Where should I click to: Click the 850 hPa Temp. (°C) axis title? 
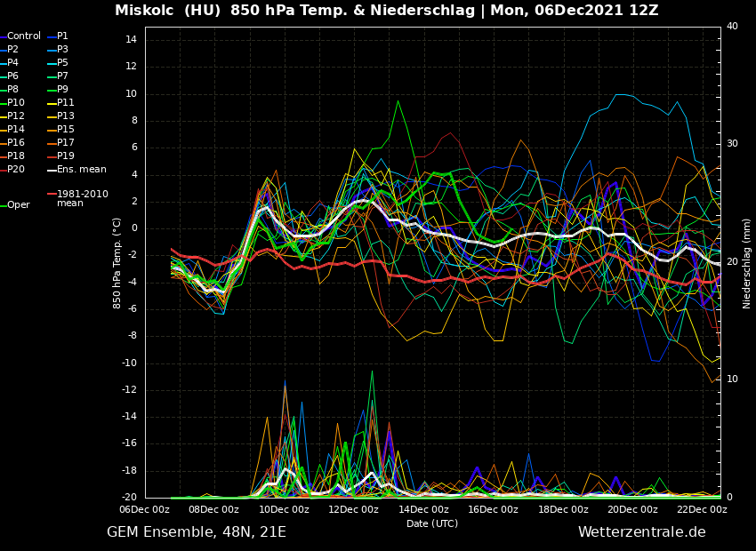click(117, 262)
